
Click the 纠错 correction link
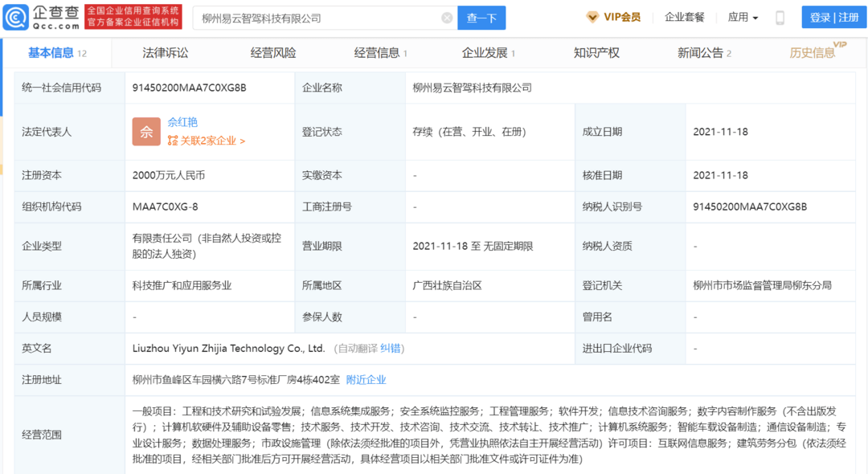point(391,349)
